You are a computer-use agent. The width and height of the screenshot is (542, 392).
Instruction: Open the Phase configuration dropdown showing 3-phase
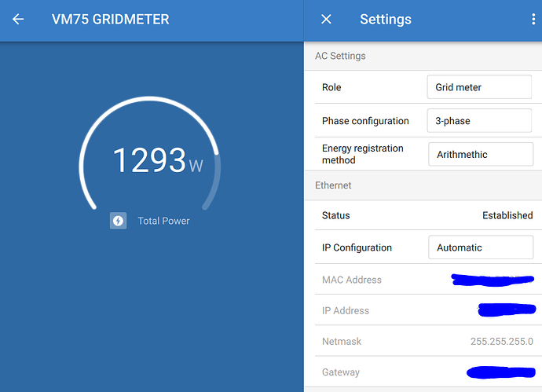479,121
